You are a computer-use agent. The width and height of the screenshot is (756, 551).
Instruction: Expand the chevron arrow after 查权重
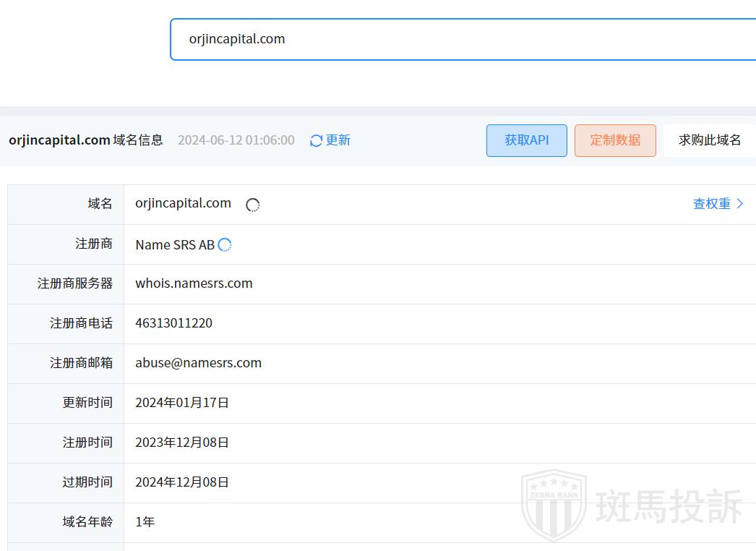pos(740,204)
